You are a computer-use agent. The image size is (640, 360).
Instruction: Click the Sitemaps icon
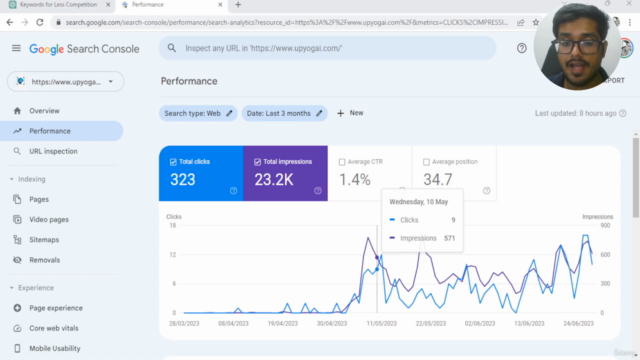click(x=17, y=240)
